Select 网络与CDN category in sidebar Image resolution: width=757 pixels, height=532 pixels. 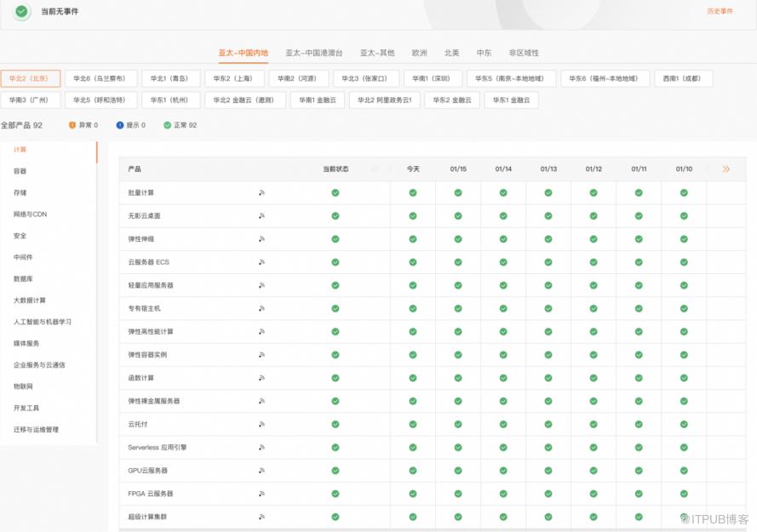click(30, 214)
